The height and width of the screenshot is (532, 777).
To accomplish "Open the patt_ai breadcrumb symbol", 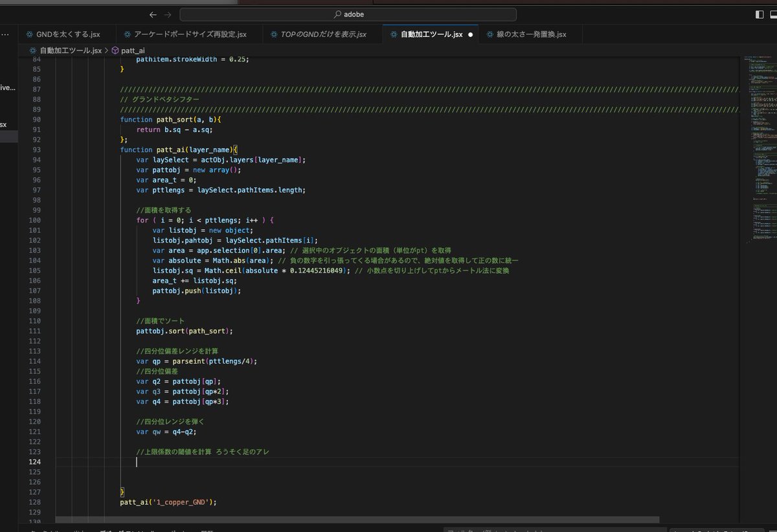I will (x=132, y=50).
